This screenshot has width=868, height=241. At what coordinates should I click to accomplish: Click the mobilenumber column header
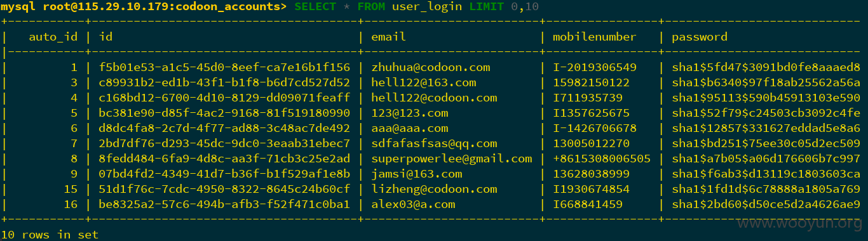(594, 37)
